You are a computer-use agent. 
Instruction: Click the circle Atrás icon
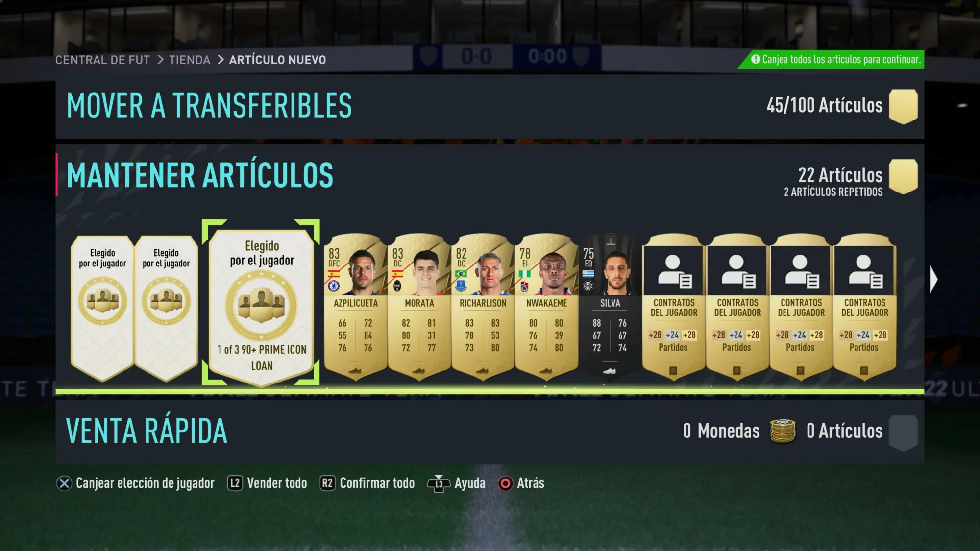point(505,483)
